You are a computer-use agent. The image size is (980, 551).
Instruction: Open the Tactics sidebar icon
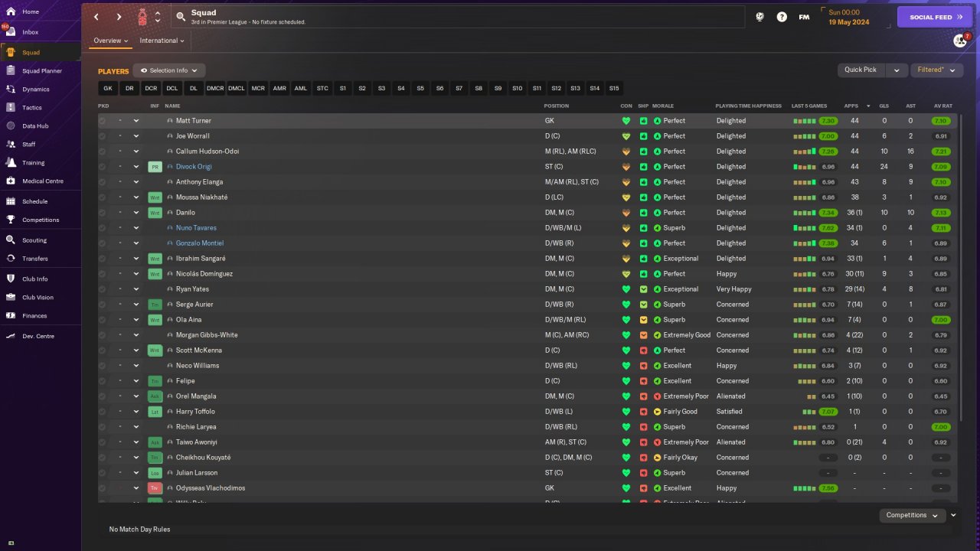pos(11,108)
